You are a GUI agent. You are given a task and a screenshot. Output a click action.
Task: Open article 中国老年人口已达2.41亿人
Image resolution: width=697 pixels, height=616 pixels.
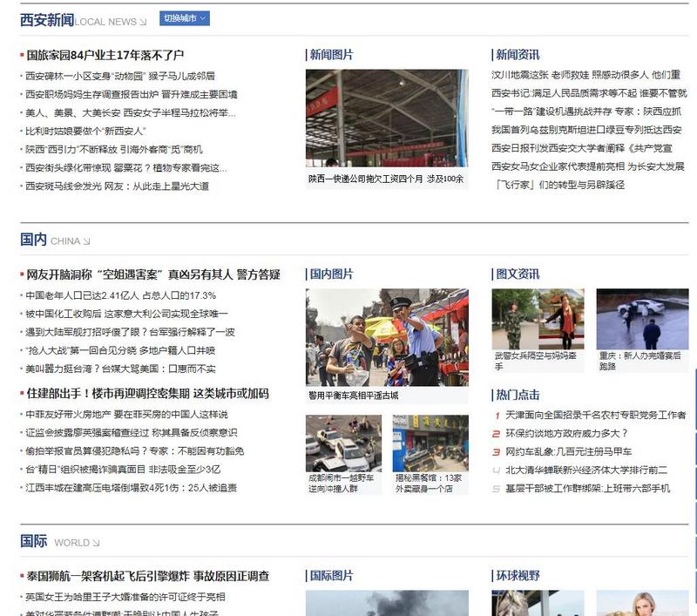pos(120,295)
